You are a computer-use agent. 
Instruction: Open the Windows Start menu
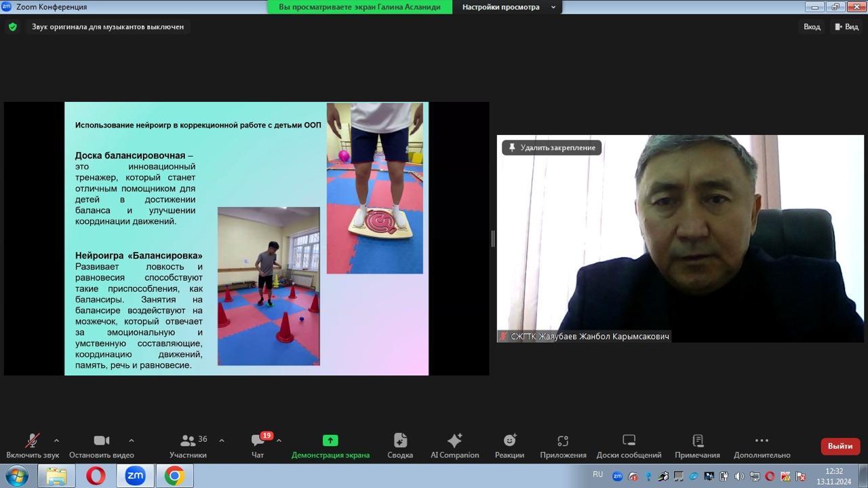[16, 476]
